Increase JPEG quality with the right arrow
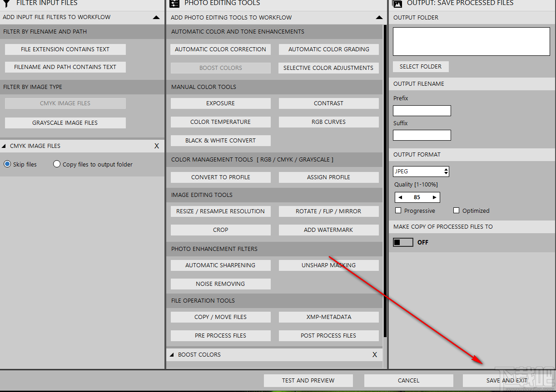Screen dimensions: 556x392 (x=434, y=197)
